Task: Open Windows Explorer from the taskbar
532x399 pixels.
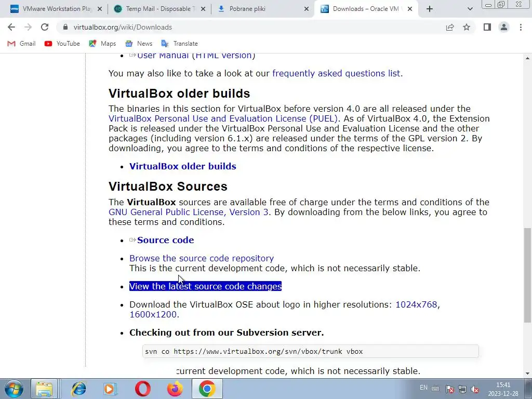Action: pos(44,389)
